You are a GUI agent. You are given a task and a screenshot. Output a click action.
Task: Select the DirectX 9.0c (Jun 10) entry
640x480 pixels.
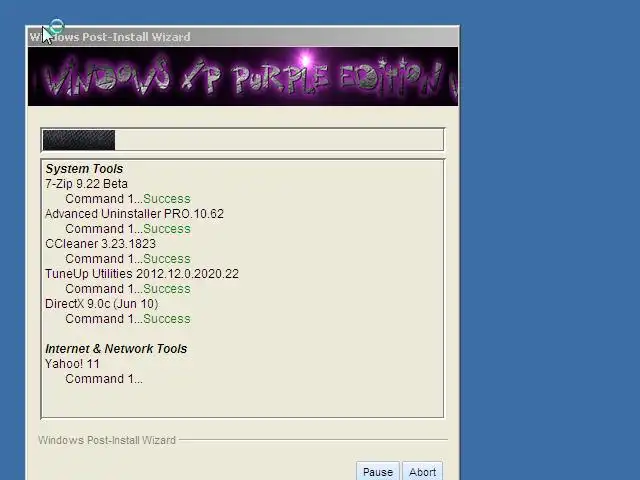click(x=102, y=304)
